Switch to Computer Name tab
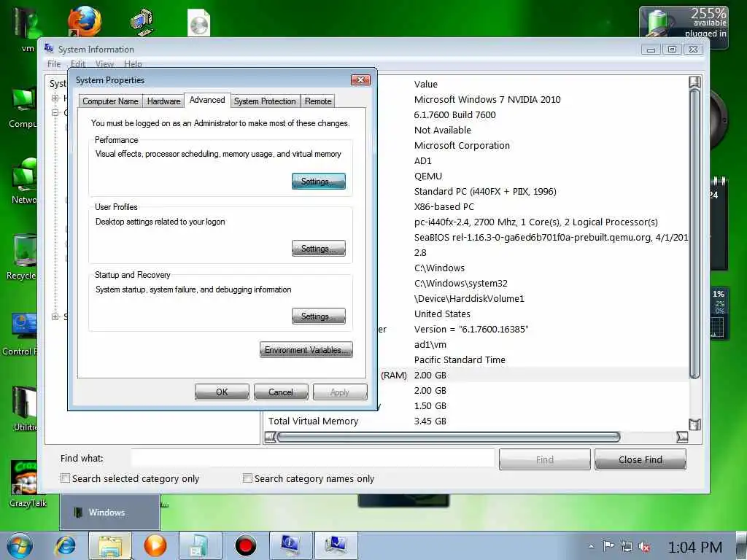The width and height of the screenshot is (747, 560). (110, 101)
